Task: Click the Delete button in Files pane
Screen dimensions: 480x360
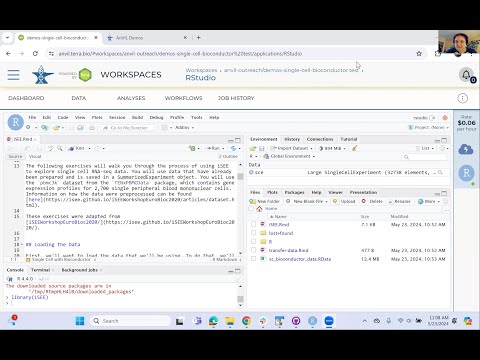Action: coord(372,201)
